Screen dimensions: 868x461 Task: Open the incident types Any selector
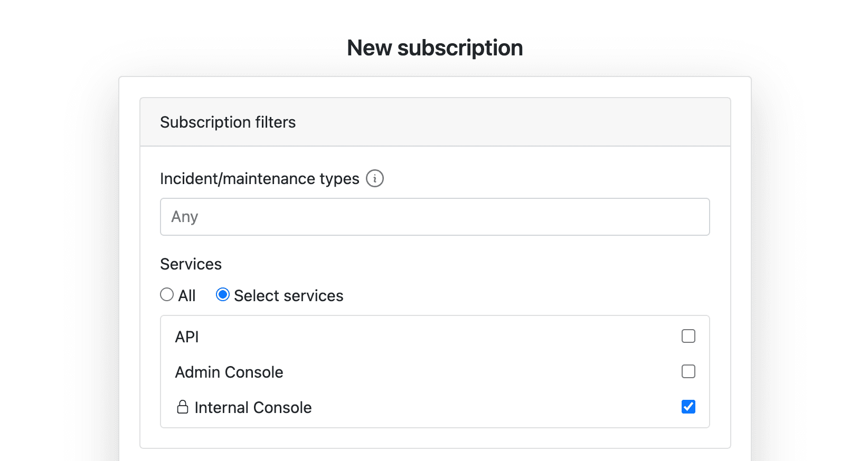click(x=434, y=216)
